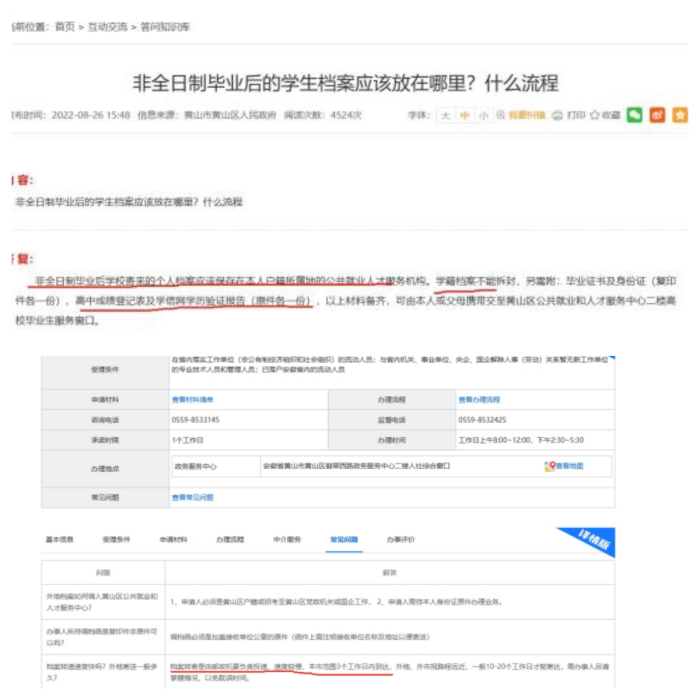The image size is (700, 700).
Task: Click the map pin icon beside 查看地图
Action: point(550,466)
